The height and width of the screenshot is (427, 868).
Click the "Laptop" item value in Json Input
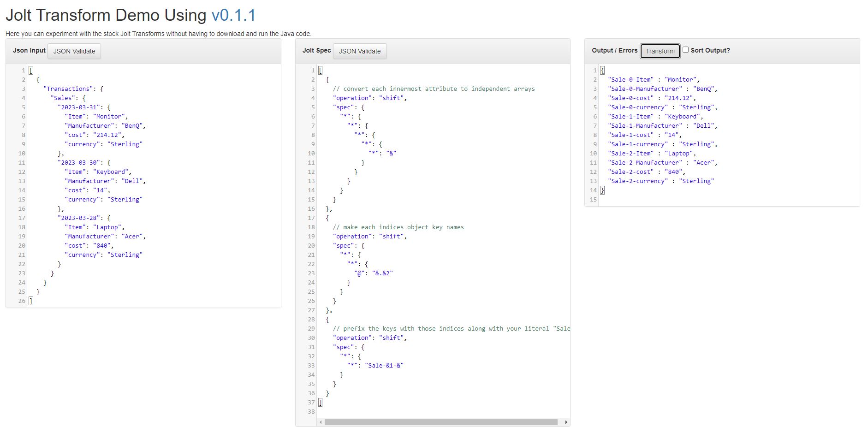tap(107, 227)
